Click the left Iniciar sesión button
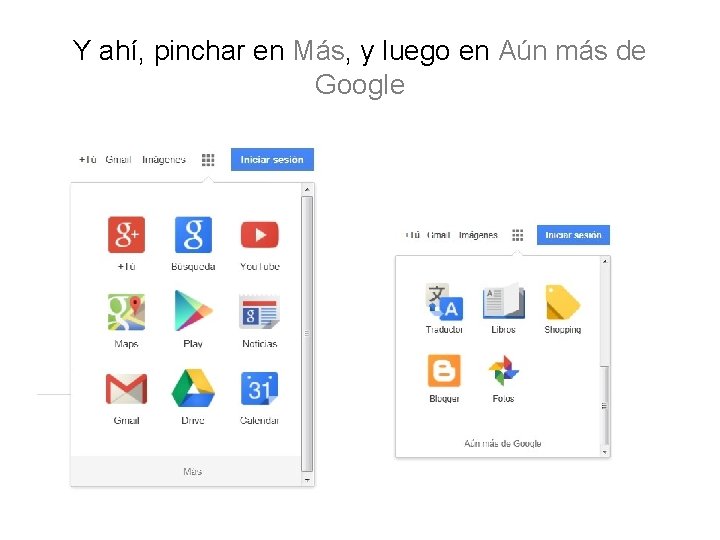The image size is (720, 540). [272, 159]
